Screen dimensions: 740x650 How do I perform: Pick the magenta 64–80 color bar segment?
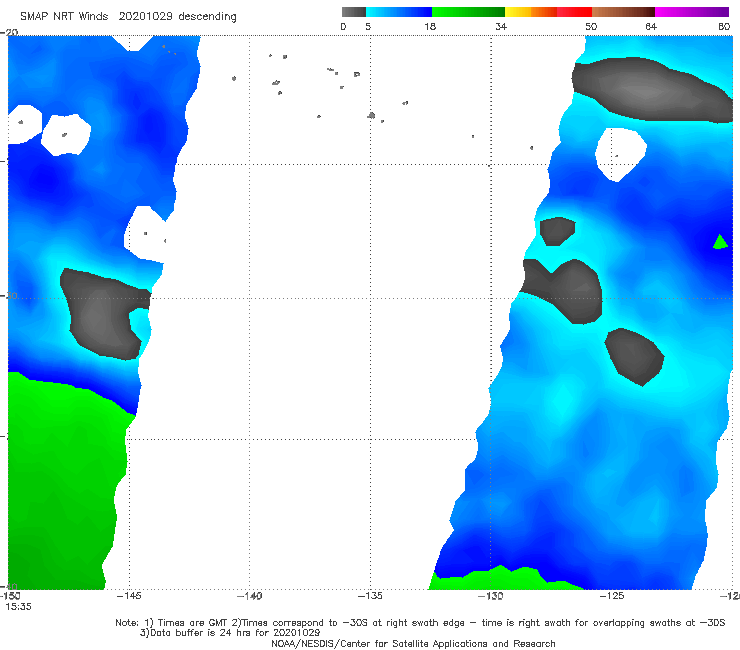pyautogui.click(x=692, y=12)
